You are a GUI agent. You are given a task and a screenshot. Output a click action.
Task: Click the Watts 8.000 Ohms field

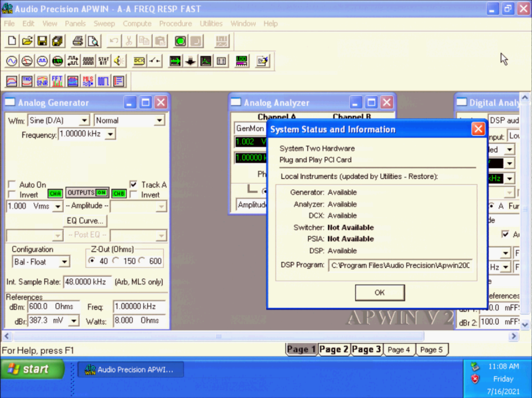(x=140, y=321)
